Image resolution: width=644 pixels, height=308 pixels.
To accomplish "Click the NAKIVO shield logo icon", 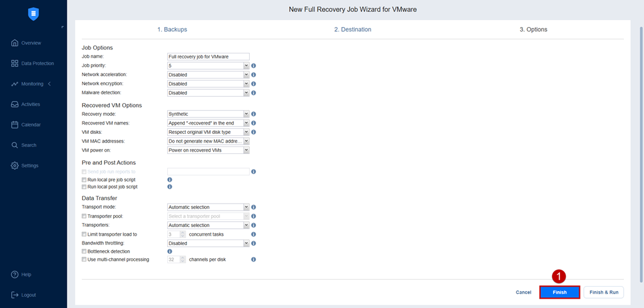I will [x=33, y=14].
